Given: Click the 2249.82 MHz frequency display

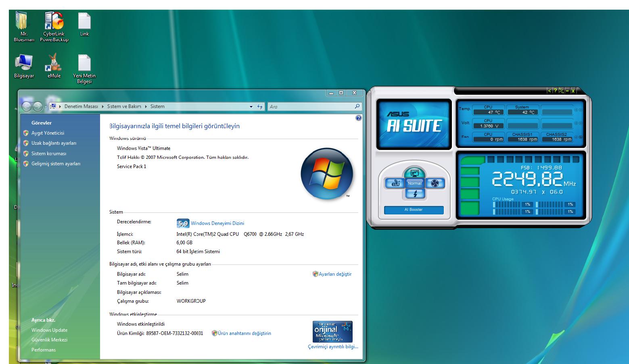Looking at the screenshot, I should tap(533, 179).
